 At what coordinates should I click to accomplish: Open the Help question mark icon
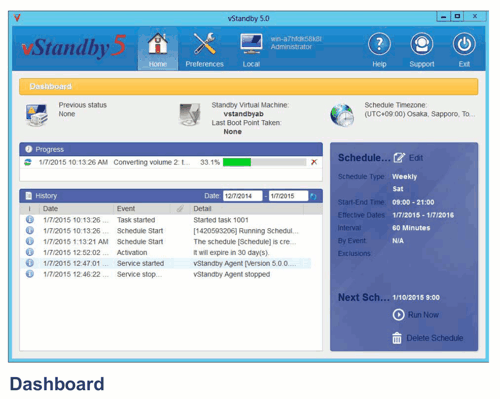pos(379,44)
